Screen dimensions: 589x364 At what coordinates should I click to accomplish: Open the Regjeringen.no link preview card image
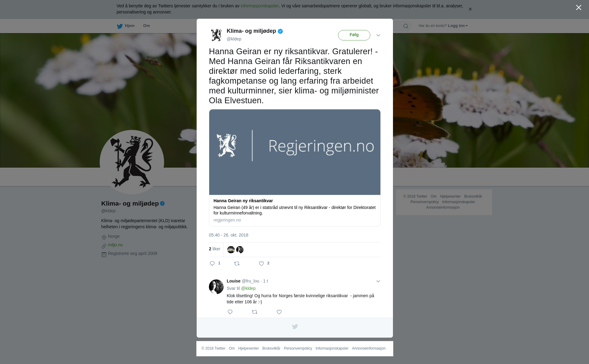(295, 152)
